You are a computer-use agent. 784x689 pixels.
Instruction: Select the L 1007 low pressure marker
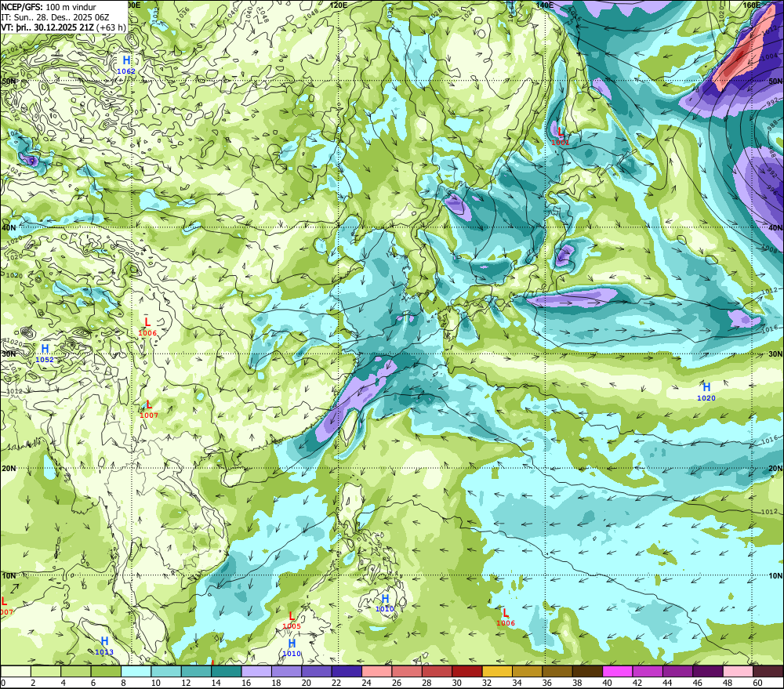(x=148, y=409)
